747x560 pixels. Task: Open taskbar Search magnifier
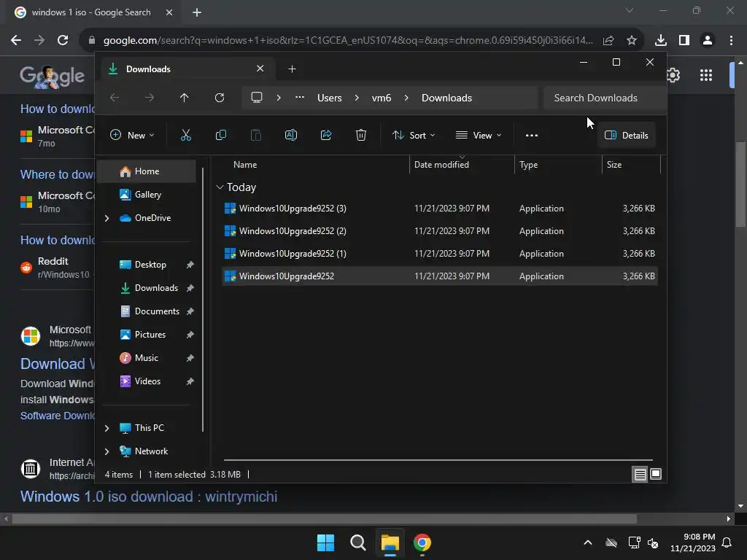click(x=357, y=542)
